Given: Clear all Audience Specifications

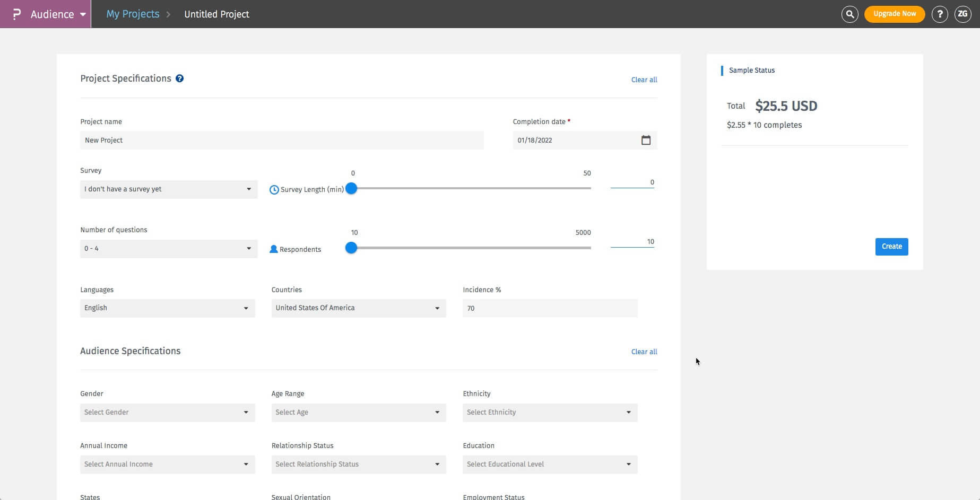Looking at the screenshot, I should [x=644, y=352].
